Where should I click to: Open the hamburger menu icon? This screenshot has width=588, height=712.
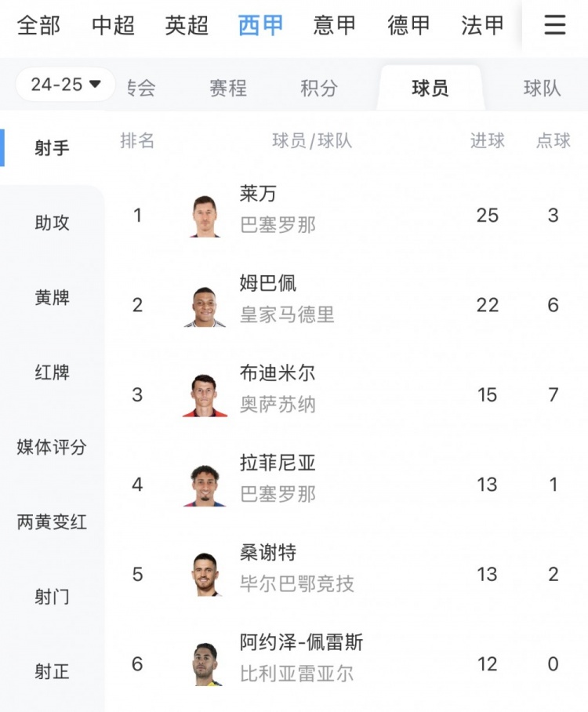[x=554, y=25]
